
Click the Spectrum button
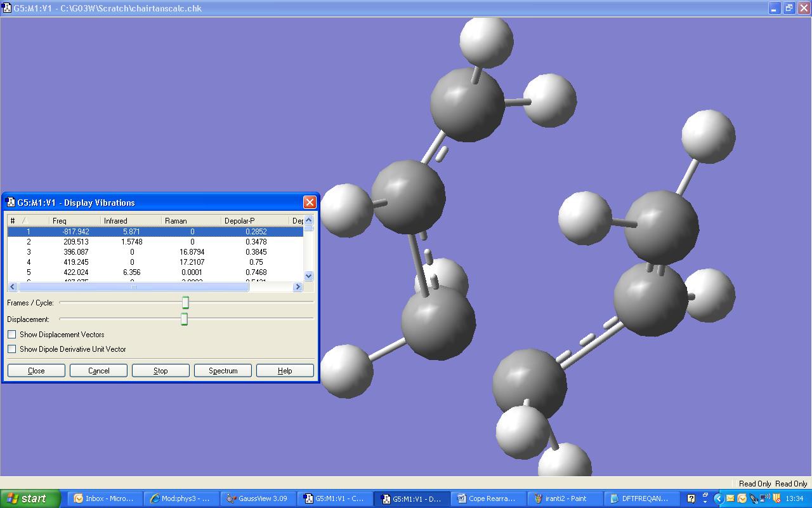[x=223, y=371]
